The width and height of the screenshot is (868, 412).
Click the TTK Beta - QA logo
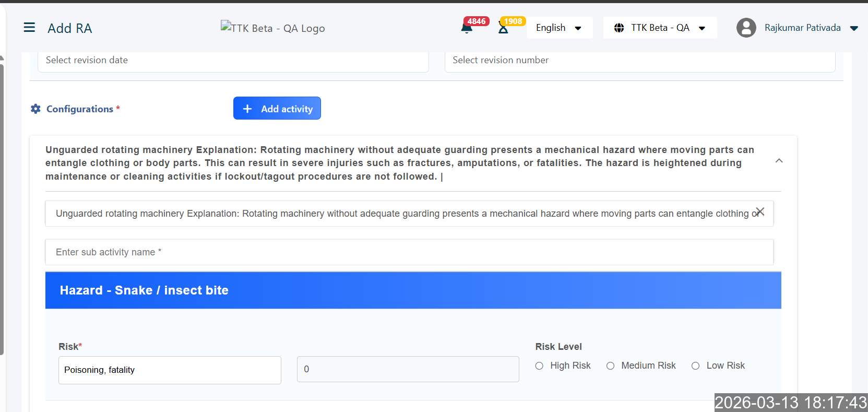(272, 28)
